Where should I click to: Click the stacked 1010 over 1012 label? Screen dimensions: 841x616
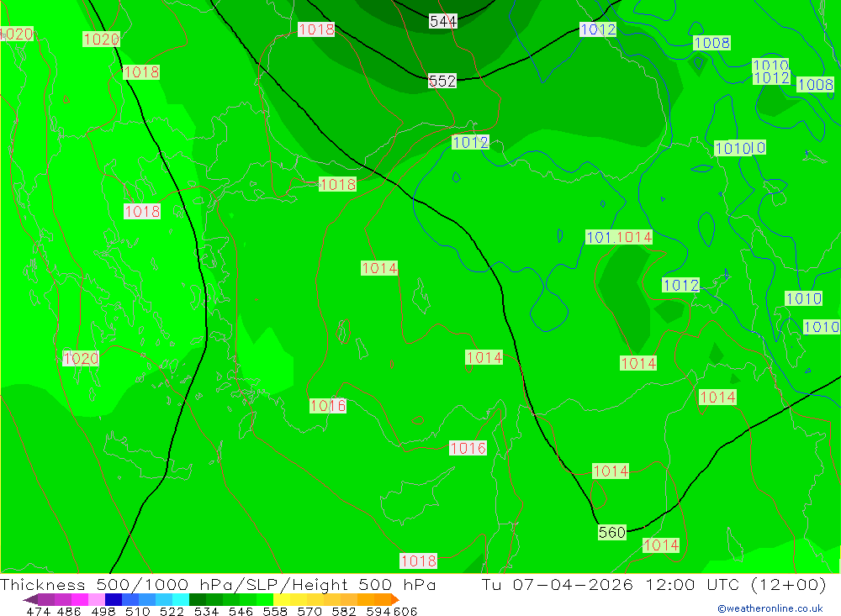(770, 71)
